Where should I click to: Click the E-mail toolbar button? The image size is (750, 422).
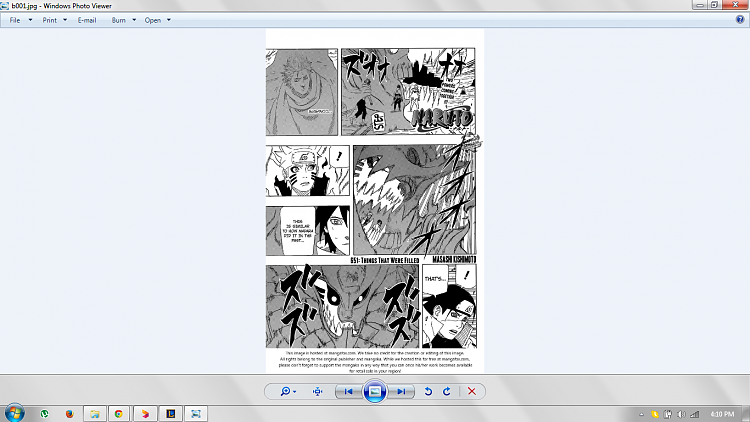(x=87, y=20)
